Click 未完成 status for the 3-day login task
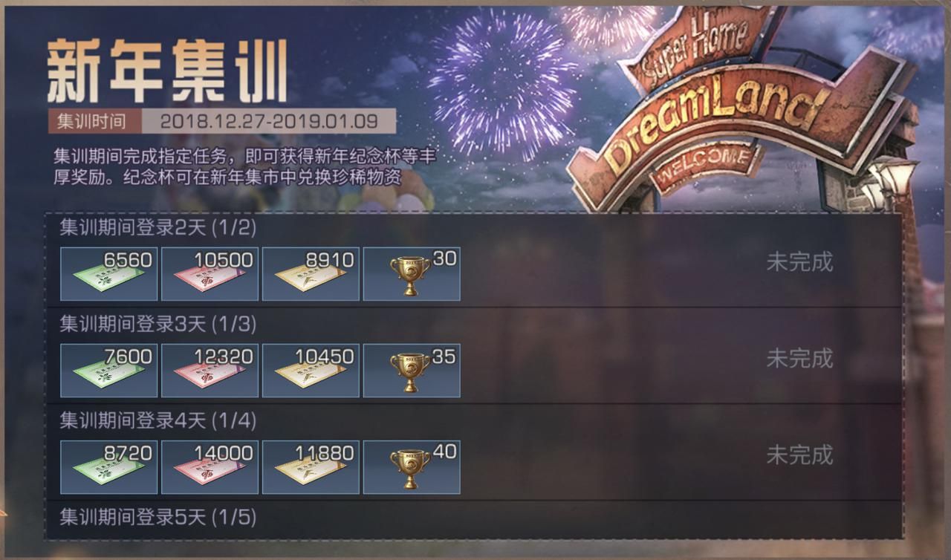Screen dimensions: 951x560 coord(799,358)
